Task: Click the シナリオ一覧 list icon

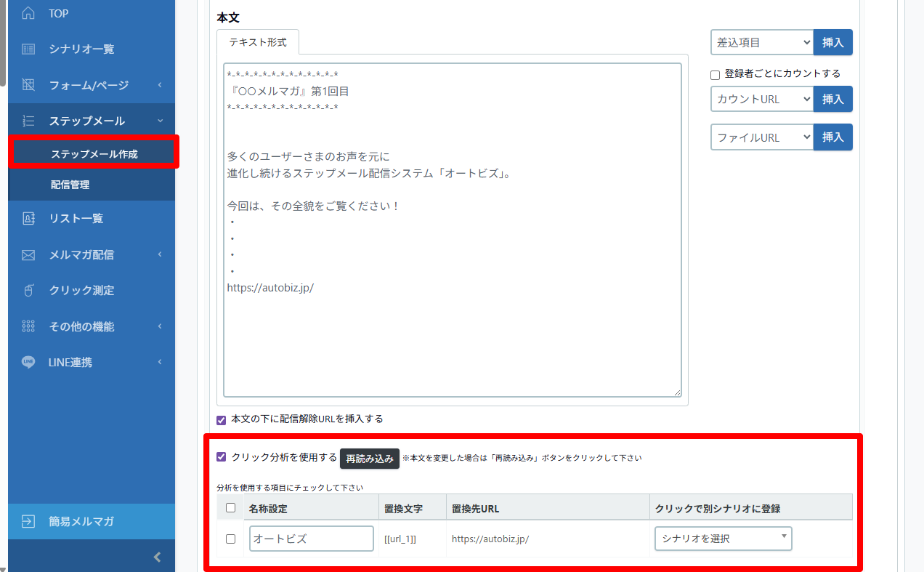Action: coord(28,49)
